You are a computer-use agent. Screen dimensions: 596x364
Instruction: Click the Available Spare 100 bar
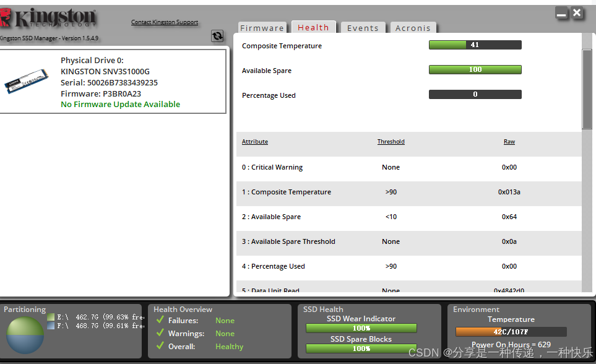tap(475, 69)
